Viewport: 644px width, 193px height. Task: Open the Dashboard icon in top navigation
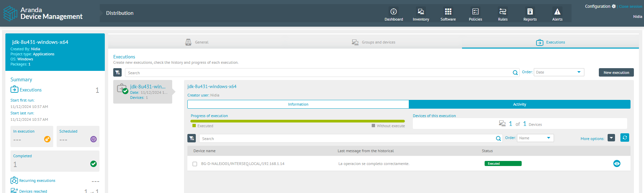(393, 12)
